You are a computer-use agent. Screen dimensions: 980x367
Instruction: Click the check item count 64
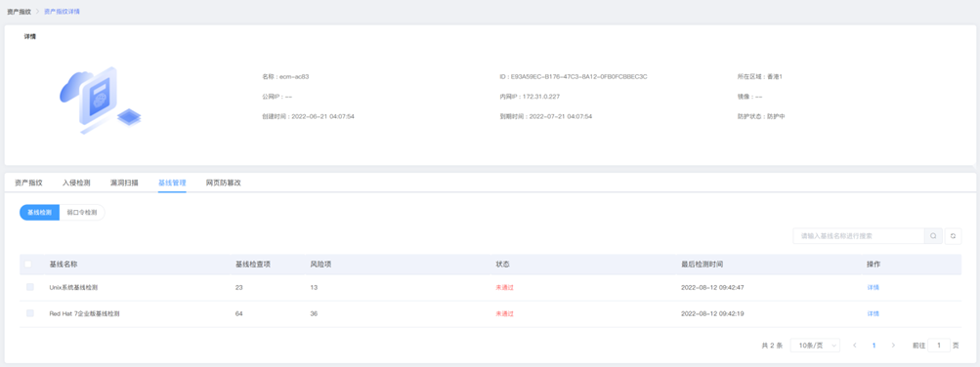238,314
